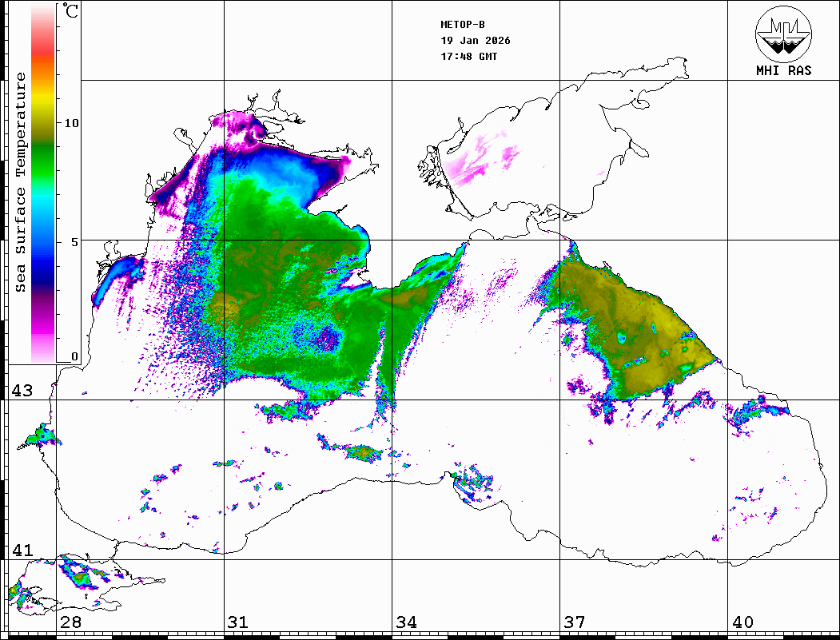
Task: Click the latitude label 41
Action: coord(22,551)
